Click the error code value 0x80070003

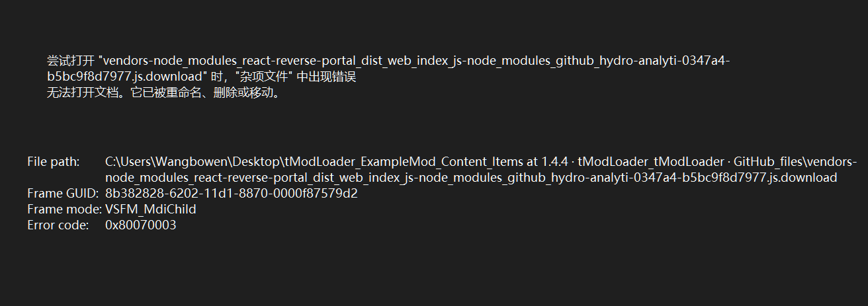[x=140, y=225]
